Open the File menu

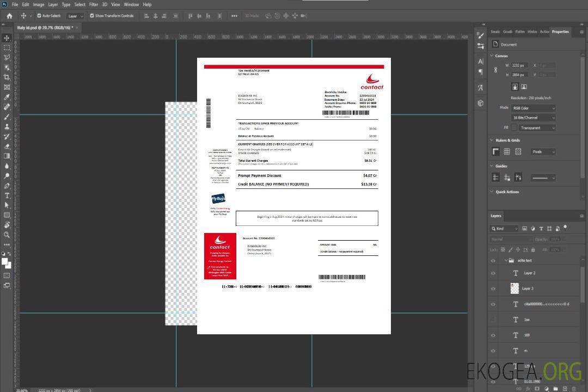click(15, 4)
